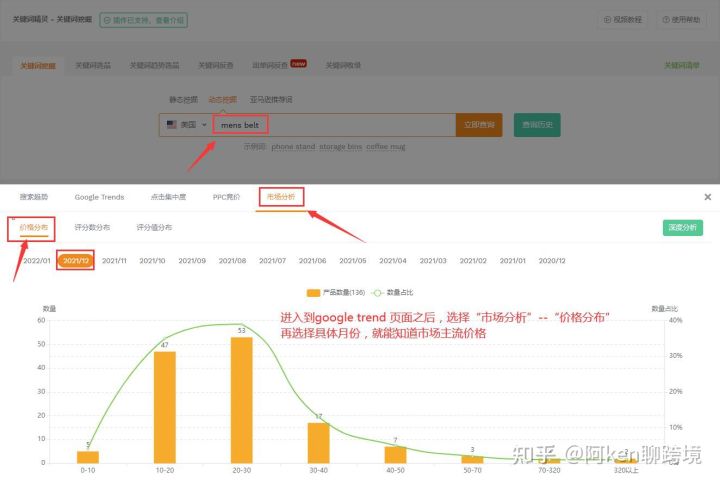
Task: Switch to 动态挖掘 mining mode
Action: [223, 99]
